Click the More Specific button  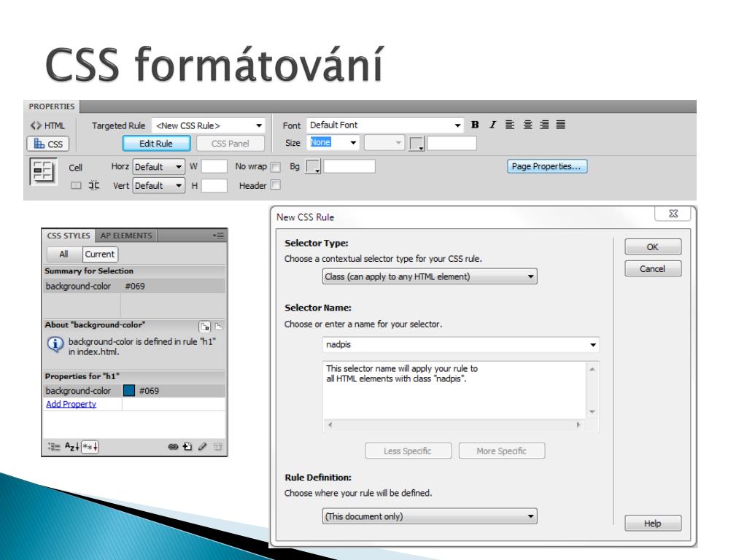(502, 451)
